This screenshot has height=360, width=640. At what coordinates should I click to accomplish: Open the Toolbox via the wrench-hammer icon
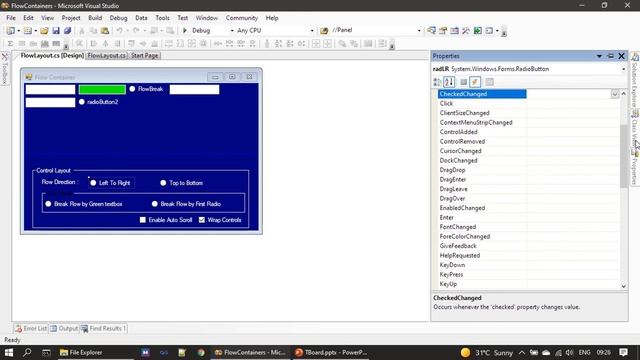466,31
